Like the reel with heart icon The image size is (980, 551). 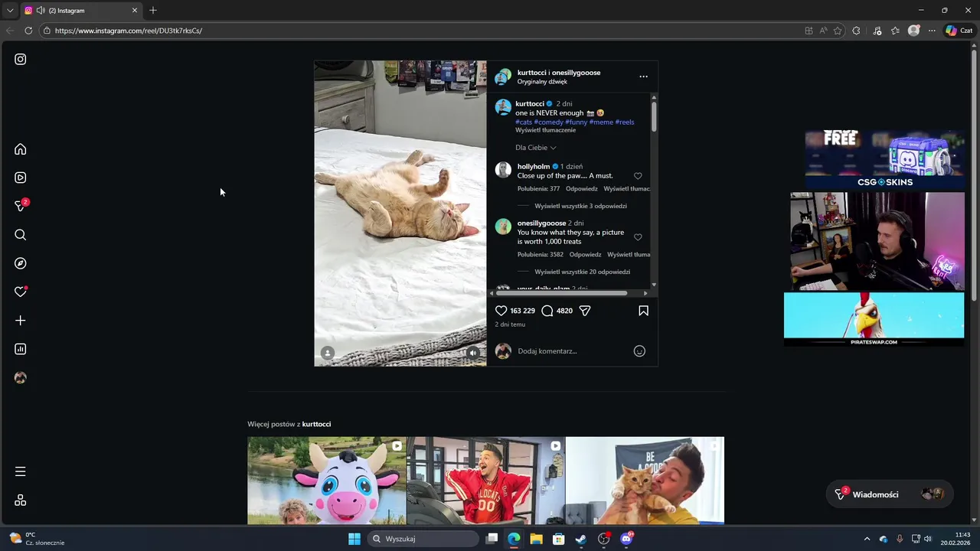pos(501,311)
